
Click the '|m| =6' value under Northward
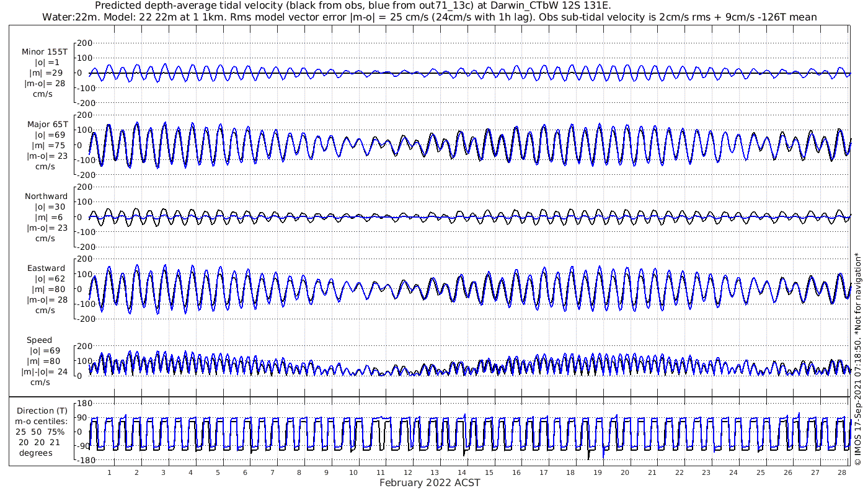tap(49, 217)
